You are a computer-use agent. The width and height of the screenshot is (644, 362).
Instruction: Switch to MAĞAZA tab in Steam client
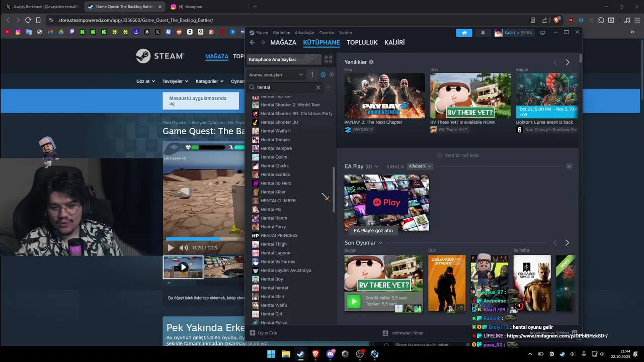click(x=283, y=42)
